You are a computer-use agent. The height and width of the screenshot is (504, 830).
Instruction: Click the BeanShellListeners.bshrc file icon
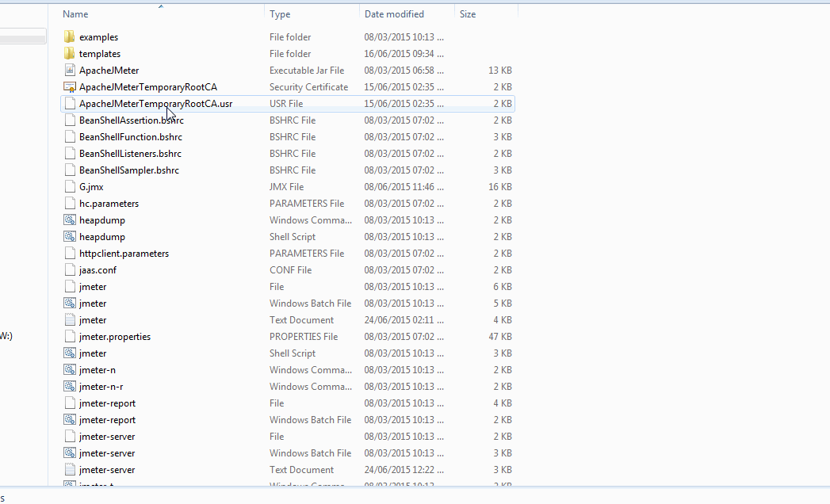tap(69, 154)
